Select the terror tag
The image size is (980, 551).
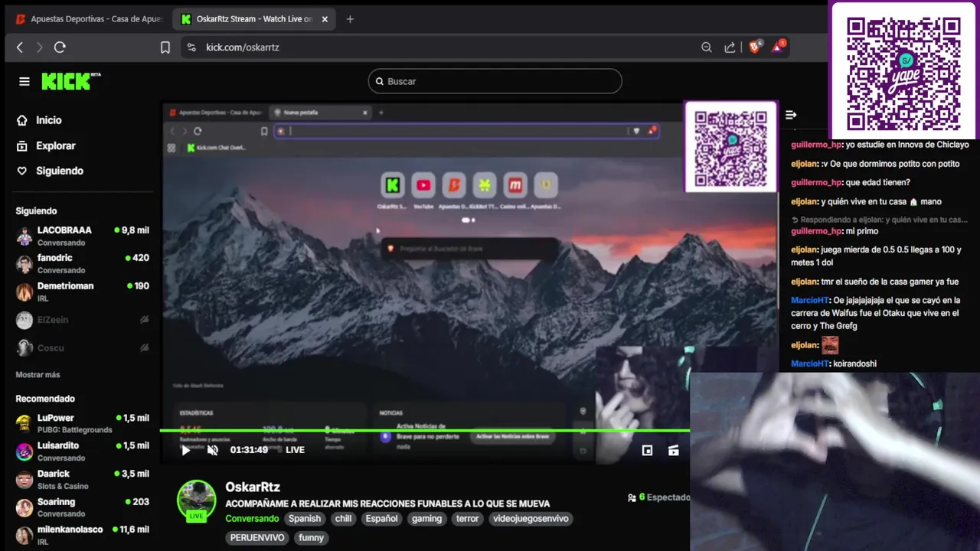coord(468,519)
